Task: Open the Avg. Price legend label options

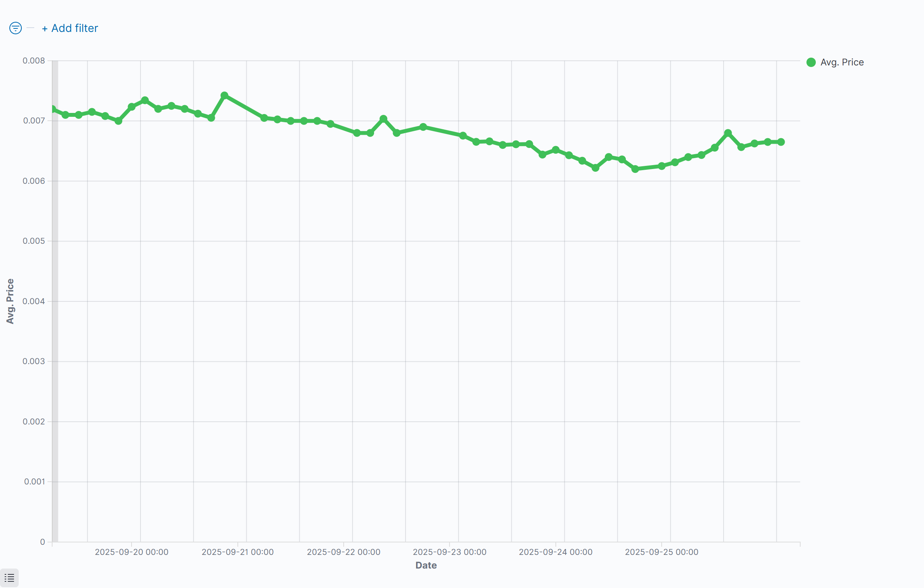Action: (842, 62)
